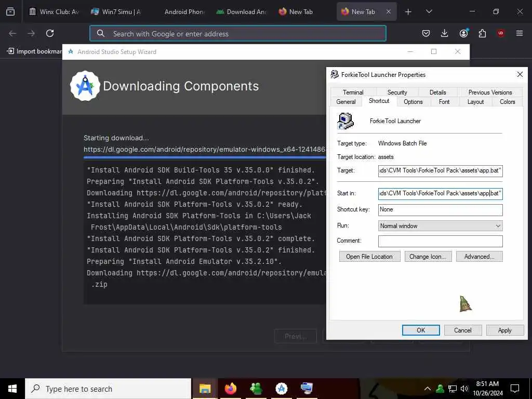532x399 pixels.
Task: Click the Starting download text in wizard
Action: coord(116,138)
